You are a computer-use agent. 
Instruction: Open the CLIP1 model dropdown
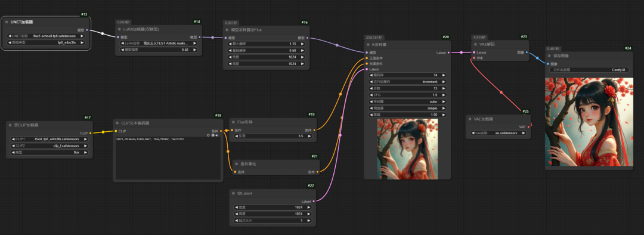(x=49, y=139)
